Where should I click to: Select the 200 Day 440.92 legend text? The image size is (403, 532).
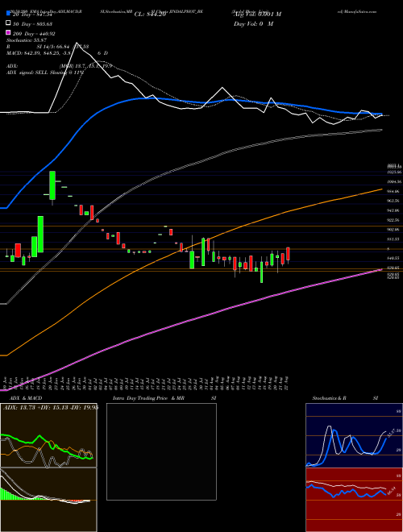[x=34, y=34]
